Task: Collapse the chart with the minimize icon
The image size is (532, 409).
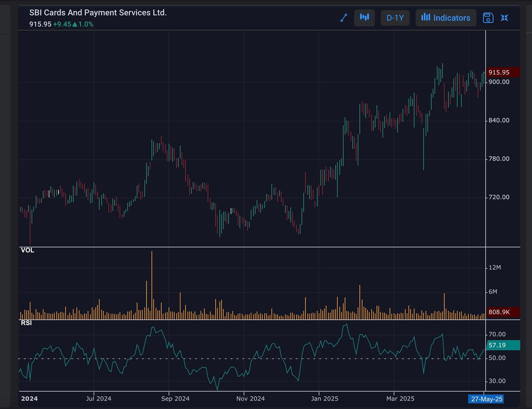Action: (x=505, y=18)
